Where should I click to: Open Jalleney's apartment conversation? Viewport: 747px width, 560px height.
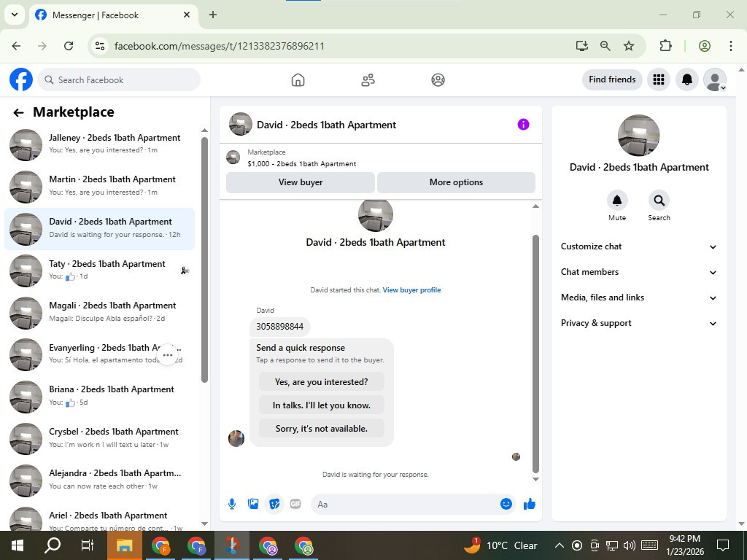click(99, 144)
